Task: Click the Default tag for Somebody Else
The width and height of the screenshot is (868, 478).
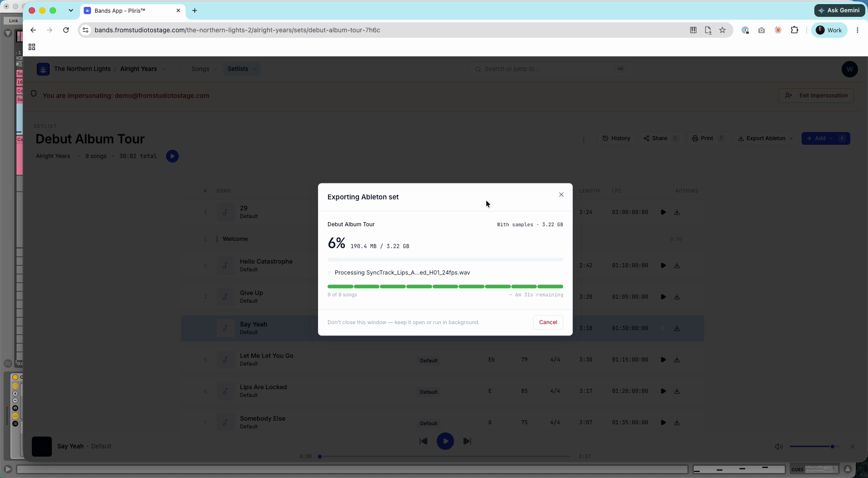Action: click(x=429, y=423)
